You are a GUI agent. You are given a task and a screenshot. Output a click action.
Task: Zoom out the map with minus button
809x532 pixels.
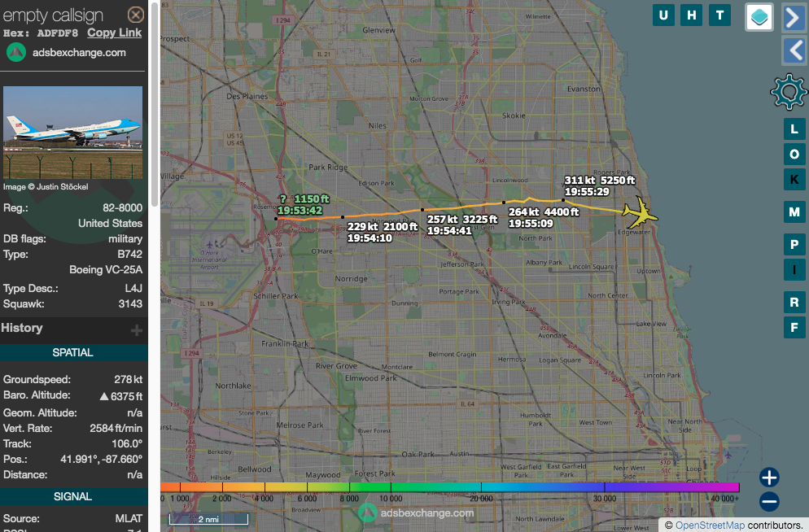coord(769,502)
